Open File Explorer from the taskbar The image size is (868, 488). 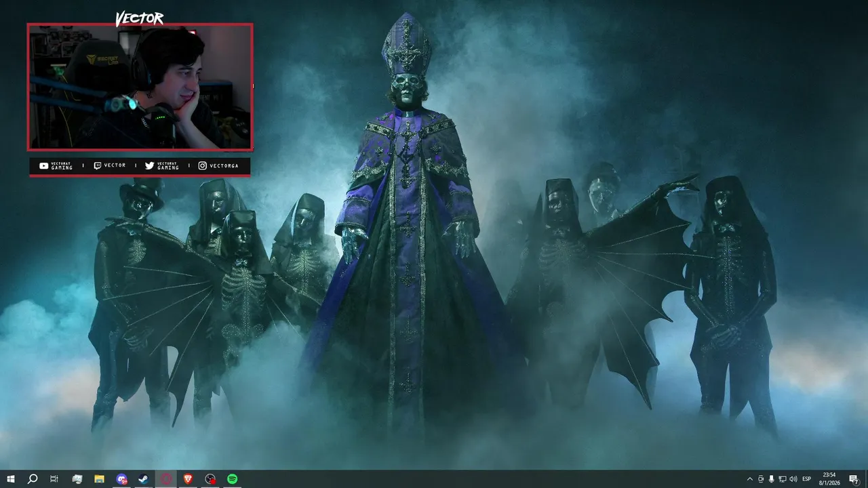[x=99, y=479]
